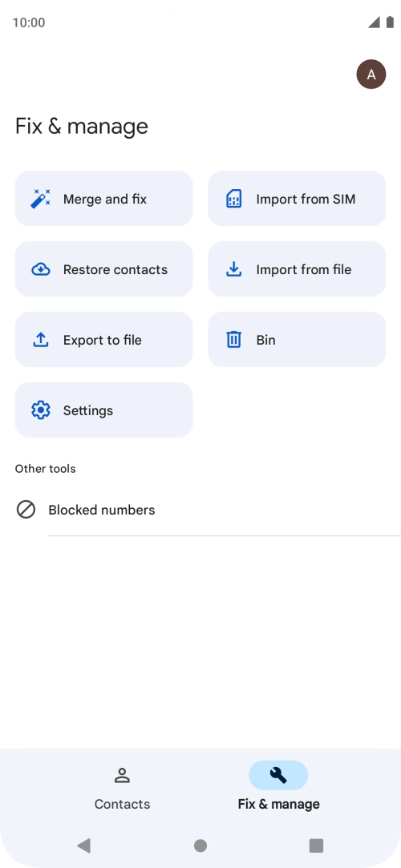
Task: Tap the Android home circle button
Action: coord(200,846)
